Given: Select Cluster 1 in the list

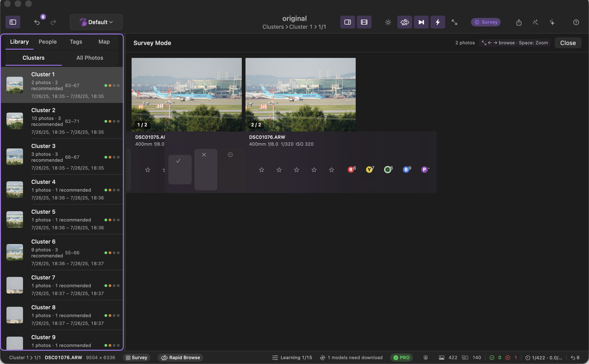Looking at the screenshot, I should pos(62,85).
